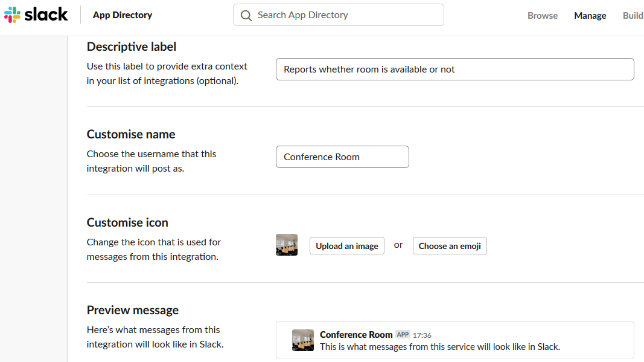This screenshot has height=362, width=644.
Task: Click the Preview message section heading
Action: click(133, 310)
